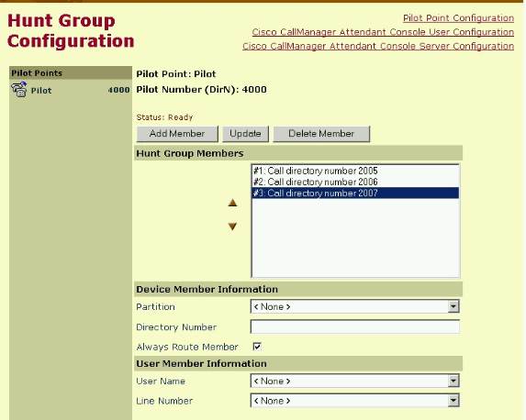Open Attendant Console Server Configuration link
This screenshot has height=420, width=526.
[x=378, y=46]
